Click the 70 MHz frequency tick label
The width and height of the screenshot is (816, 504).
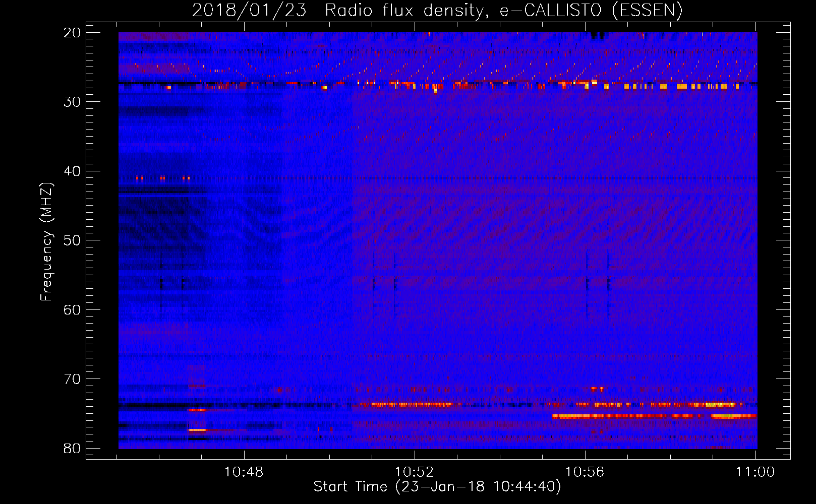[72, 379]
